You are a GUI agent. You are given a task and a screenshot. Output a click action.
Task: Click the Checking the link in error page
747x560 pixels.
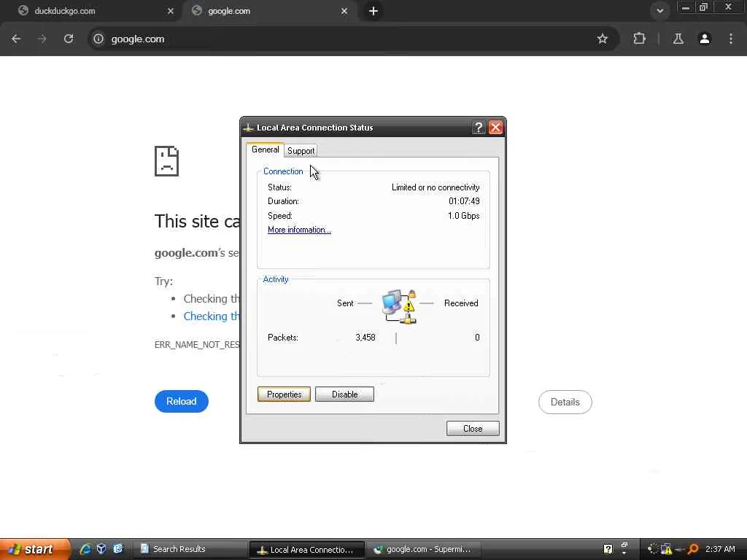pyautogui.click(x=212, y=316)
